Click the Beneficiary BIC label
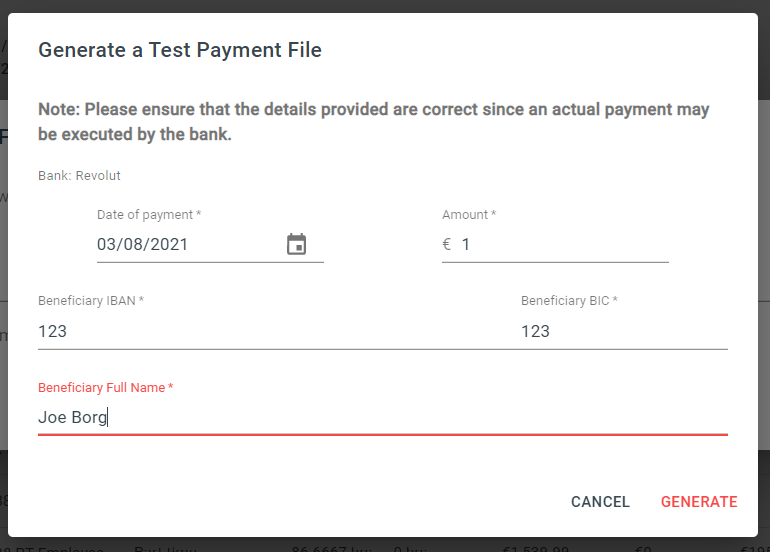 [569, 301]
